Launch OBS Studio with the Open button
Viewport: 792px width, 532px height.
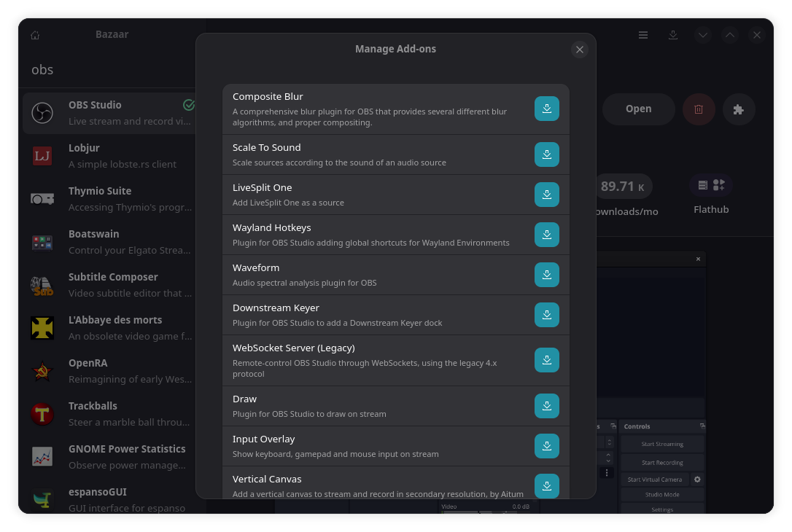tap(638, 109)
